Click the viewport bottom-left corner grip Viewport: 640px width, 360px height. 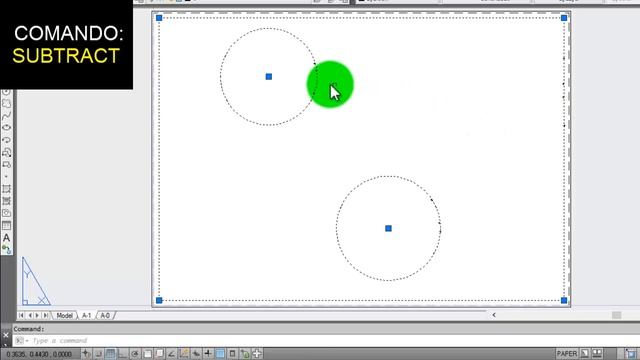tap(159, 300)
